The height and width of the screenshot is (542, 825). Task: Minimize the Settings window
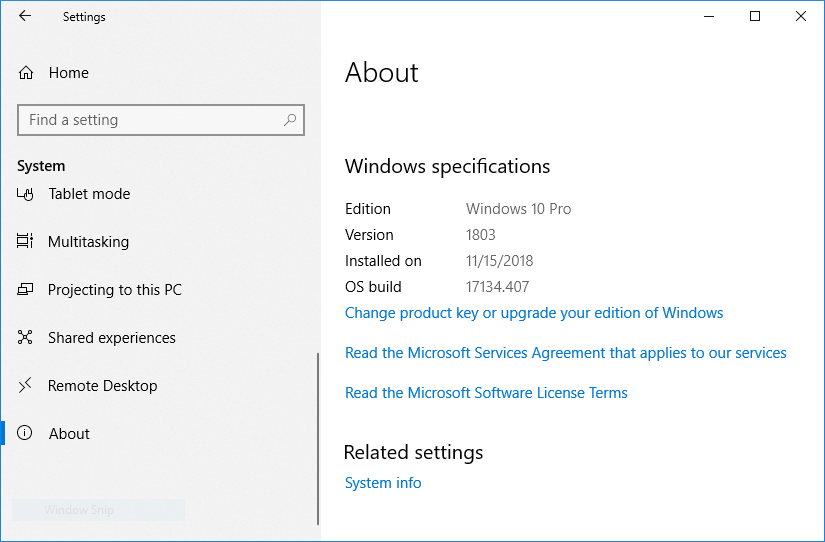click(x=709, y=16)
